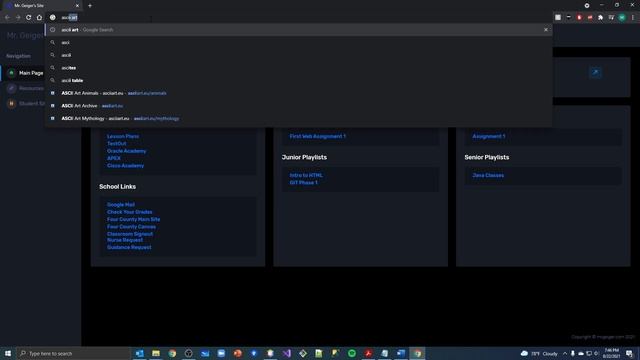This screenshot has width=640, height=360.
Task: Choose the 'ascii art - Google Search' suggestion
Action: tap(299, 30)
